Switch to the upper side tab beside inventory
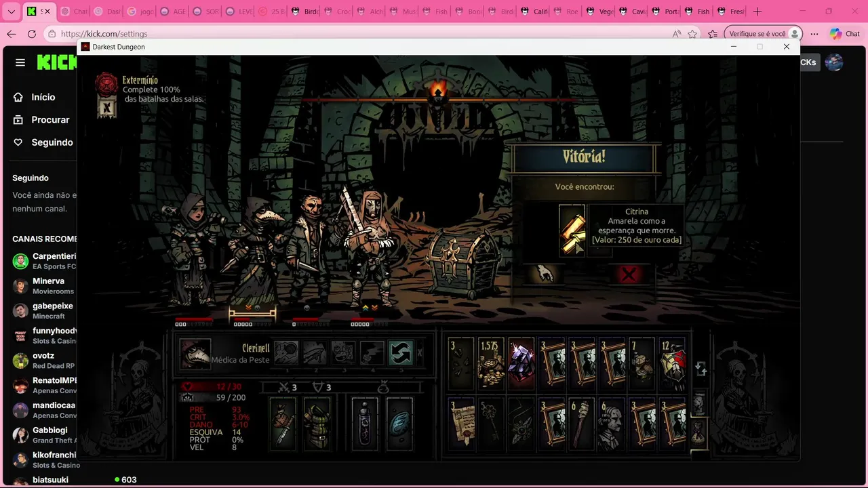Viewport: 868px width, 488px height. coord(699,403)
